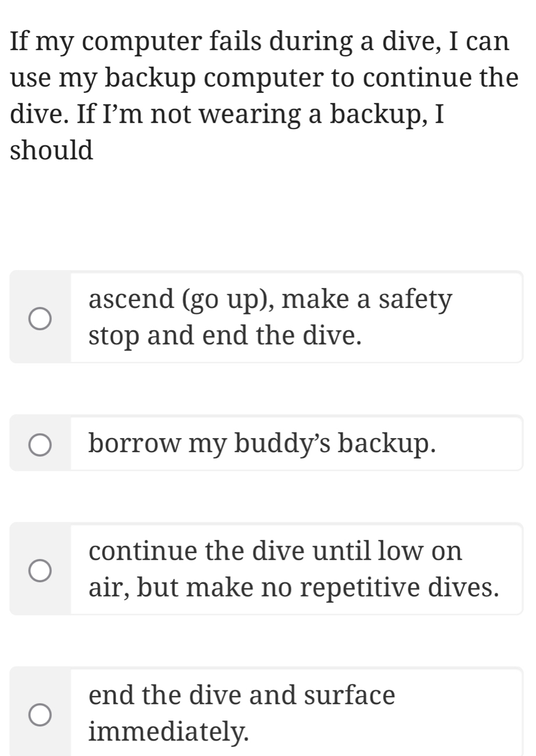Click the answer text "borrow my buddy's backup."

pos(262,444)
